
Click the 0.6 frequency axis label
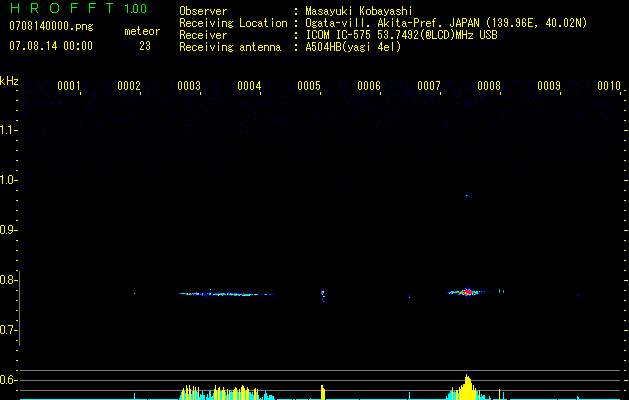pyautogui.click(x=7, y=380)
